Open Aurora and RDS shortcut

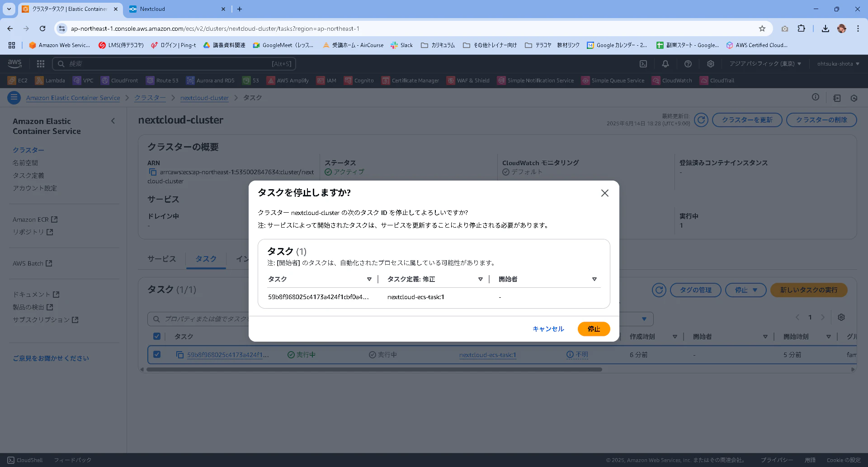(210, 81)
